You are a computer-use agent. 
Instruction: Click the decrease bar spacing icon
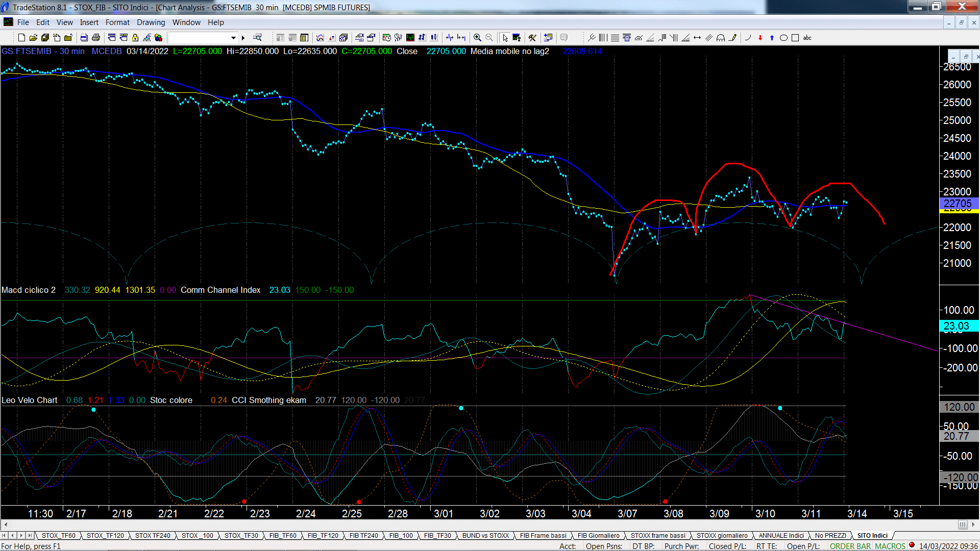[x=450, y=38]
